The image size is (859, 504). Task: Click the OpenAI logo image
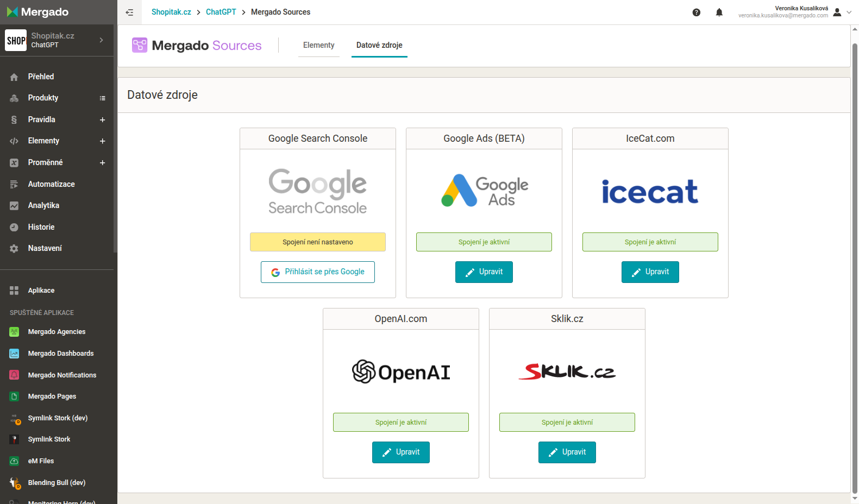[401, 372]
